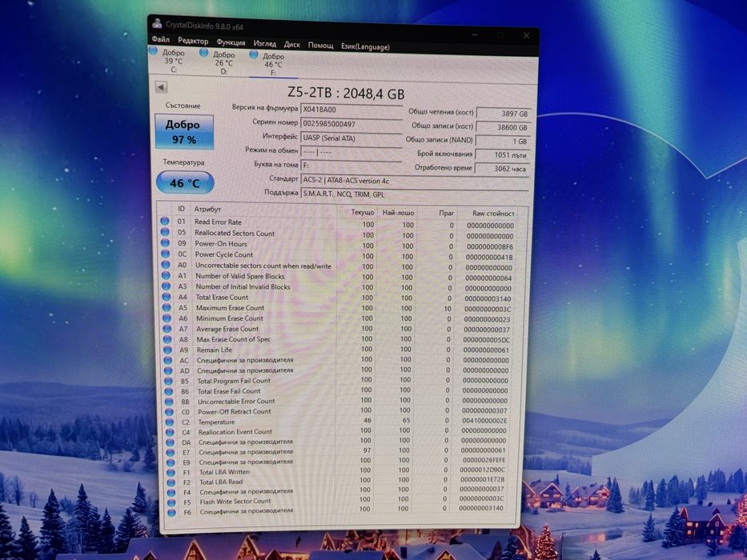Click the status icon for Max Erase Count of Spec
The height and width of the screenshot is (560, 747).
167,339
